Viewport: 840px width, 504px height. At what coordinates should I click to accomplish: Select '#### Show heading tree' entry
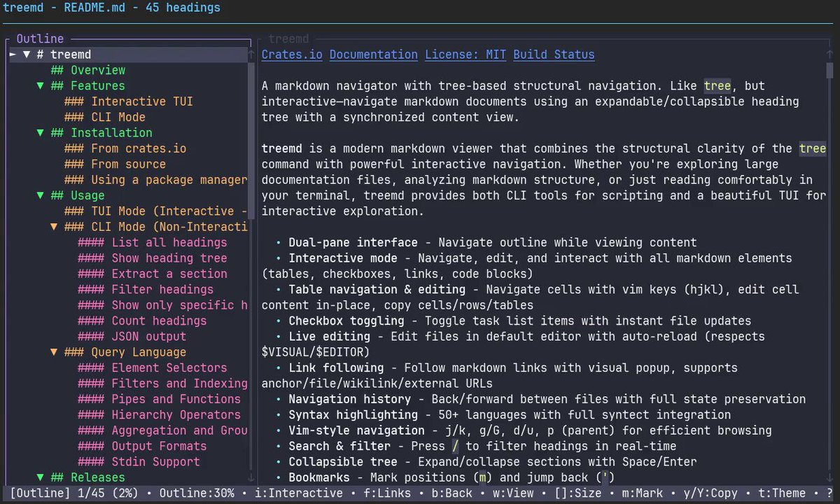153,258
